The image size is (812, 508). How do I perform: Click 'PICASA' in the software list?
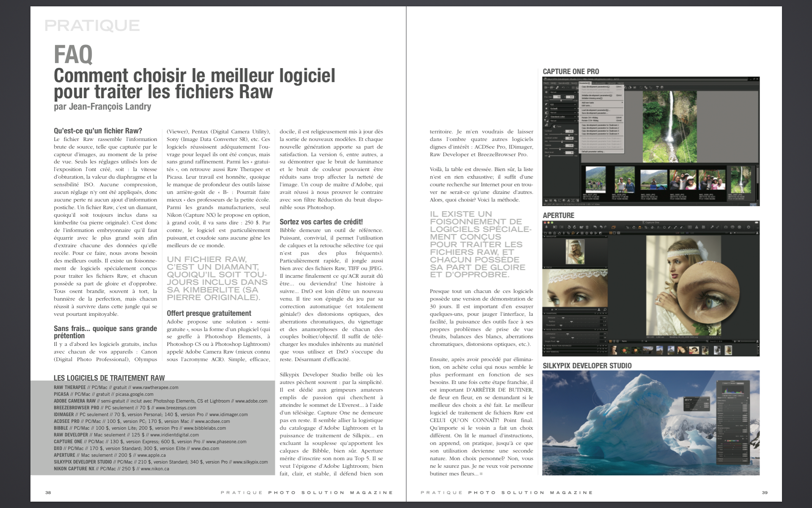61,394
